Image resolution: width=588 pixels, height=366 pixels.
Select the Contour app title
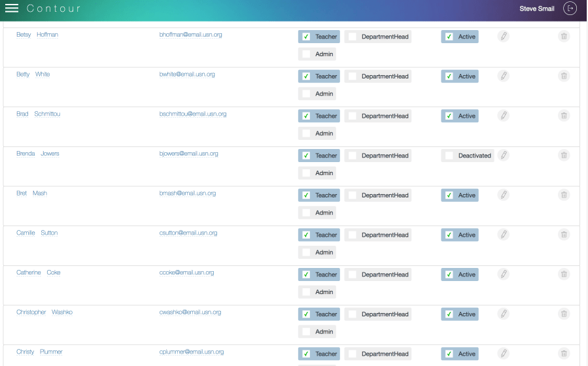54,9
